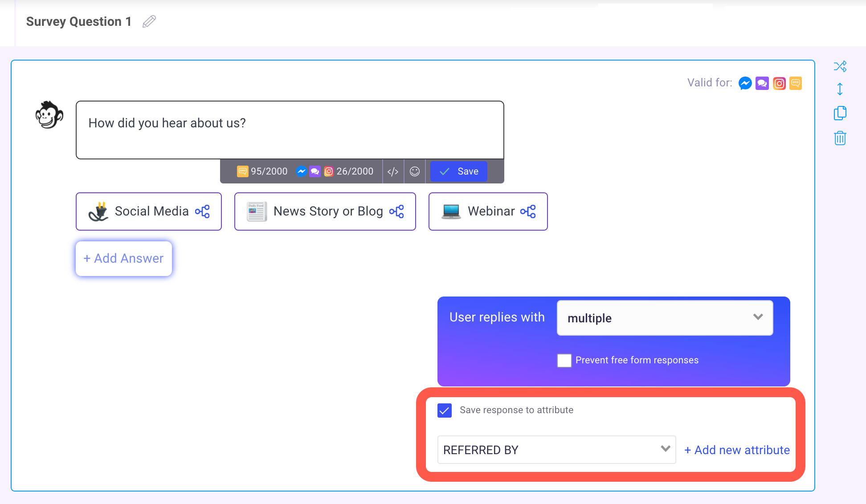This screenshot has height=504, width=866.
Task: Click the Instagram icon in the text toolbar
Action: [x=329, y=171]
